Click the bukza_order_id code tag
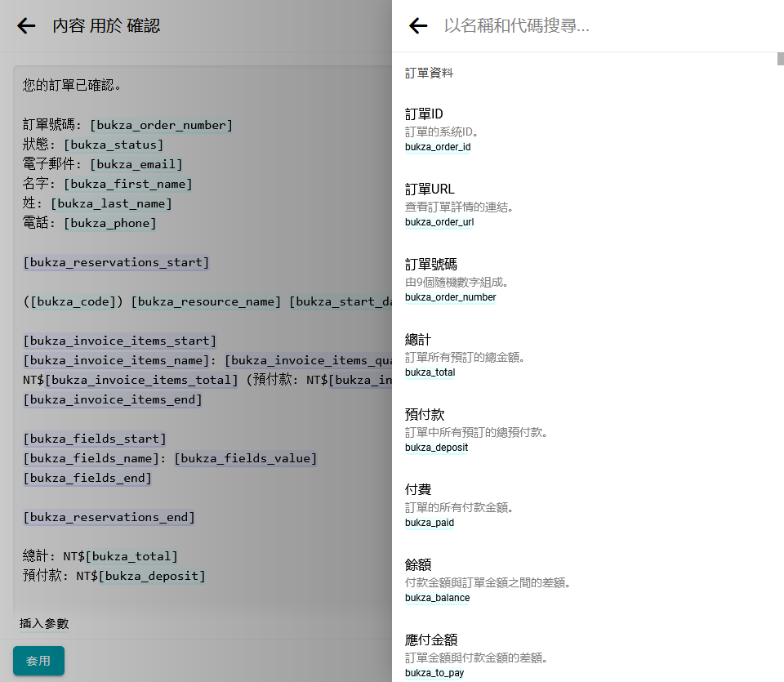 (438, 147)
